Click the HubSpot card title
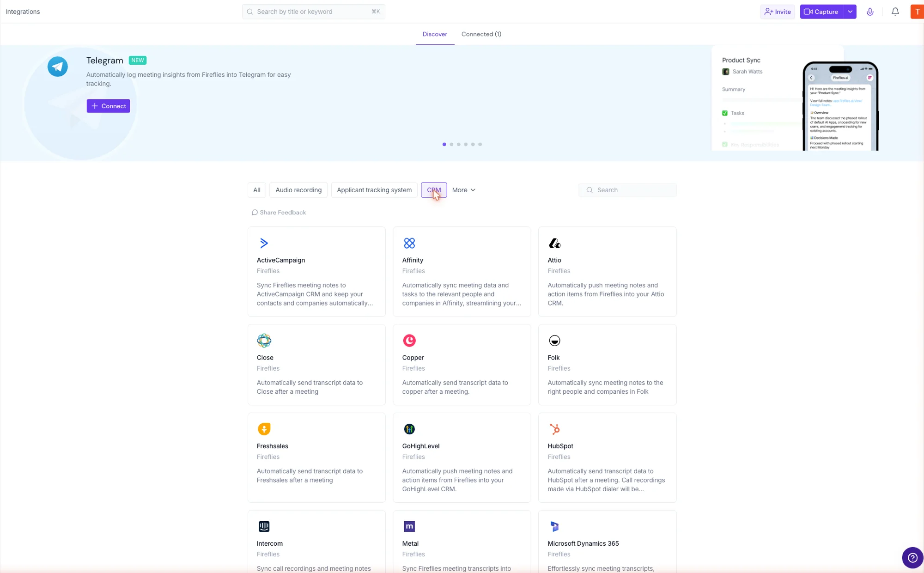Image resolution: width=924 pixels, height=573 pixels. click(560, 446)
